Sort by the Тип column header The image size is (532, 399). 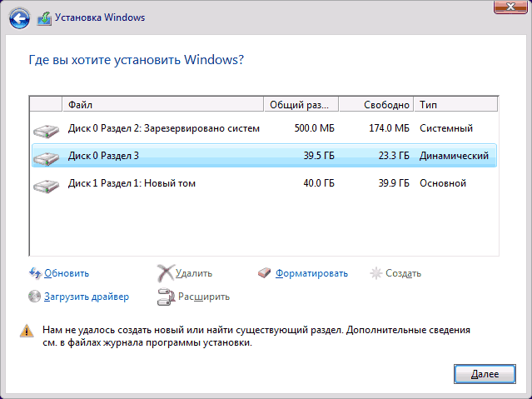point(455,105)
